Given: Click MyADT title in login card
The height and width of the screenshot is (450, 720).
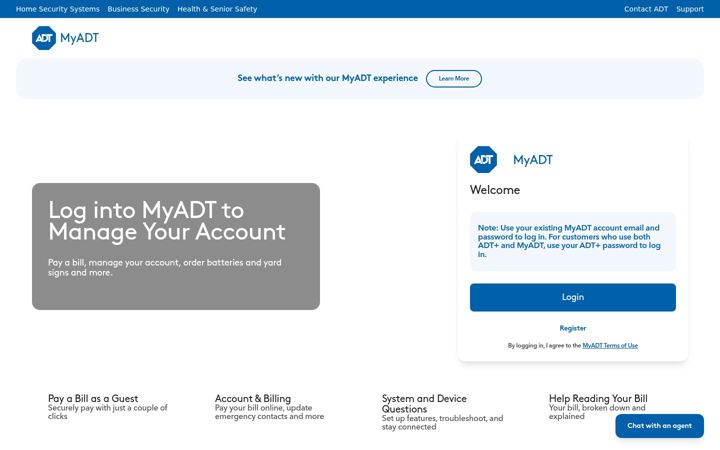Looking at the screenshot, I should pyautogui.click(x=533, y=160).
